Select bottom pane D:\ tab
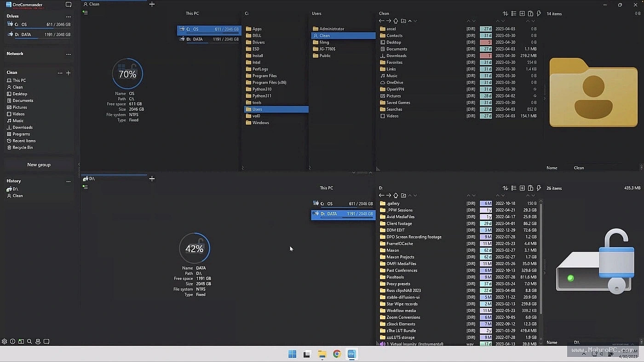Viewport: 644px width, 362px height. click(114, 178)
